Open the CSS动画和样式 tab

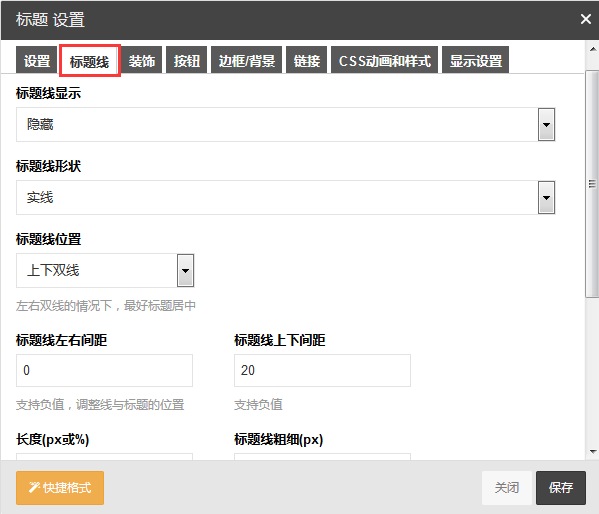pos(384,60)
